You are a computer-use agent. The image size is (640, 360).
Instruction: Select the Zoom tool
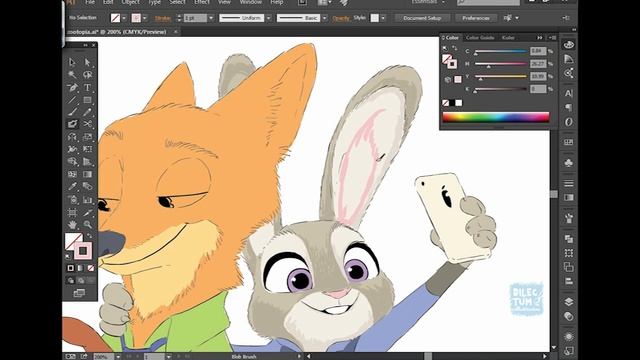pyautogui.click(x=87, y=224)
